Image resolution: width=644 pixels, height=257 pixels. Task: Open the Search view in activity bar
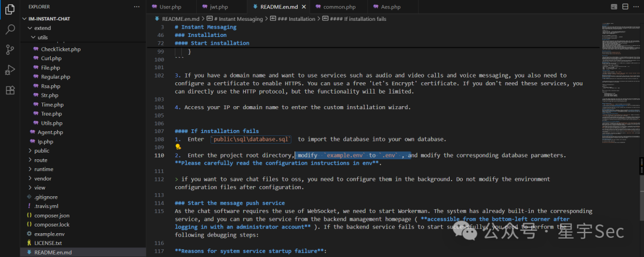[x=10, y=29]
